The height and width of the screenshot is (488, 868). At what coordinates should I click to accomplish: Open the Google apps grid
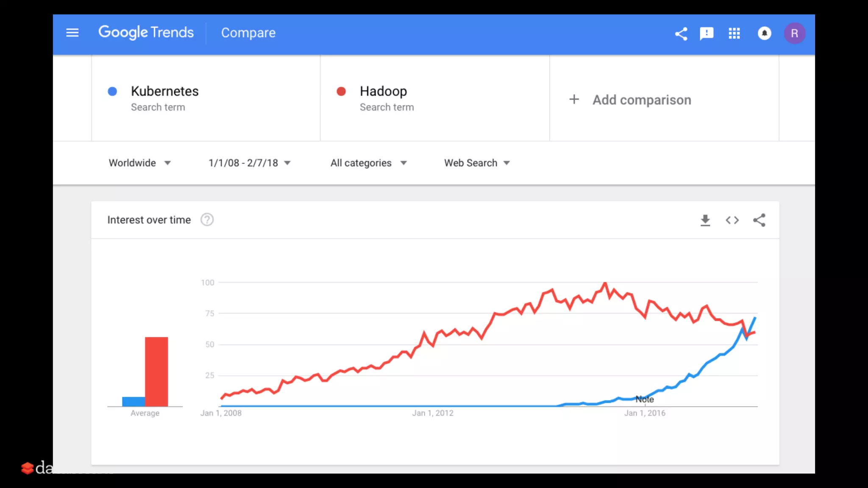734,33
